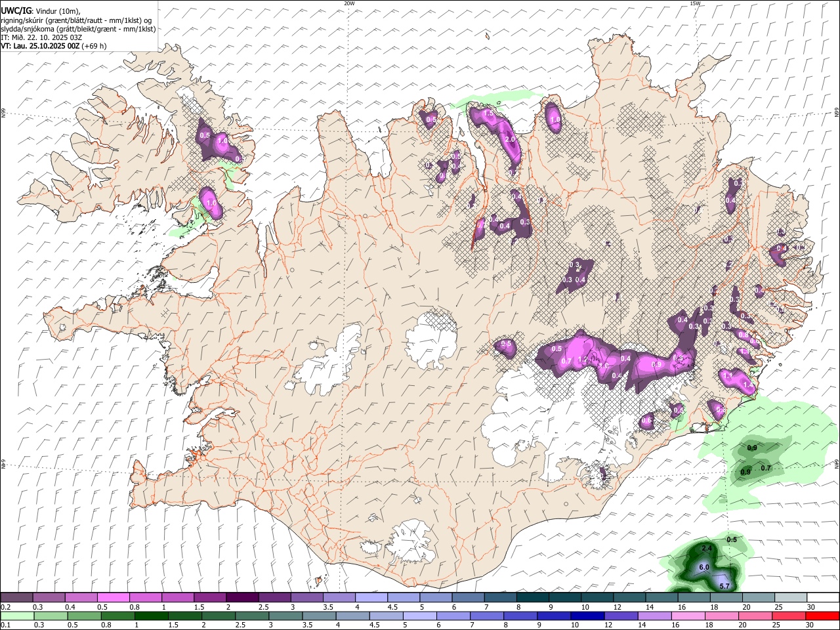Screen dimensions: 840x630
Task: Click the 'rigning/skúrir' legend description line
Action: (x=77, y=20)
